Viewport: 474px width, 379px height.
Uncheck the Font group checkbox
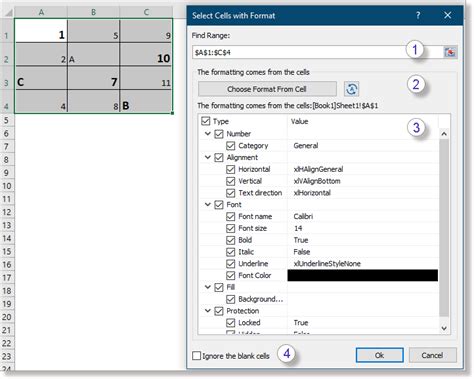point(219,205)
